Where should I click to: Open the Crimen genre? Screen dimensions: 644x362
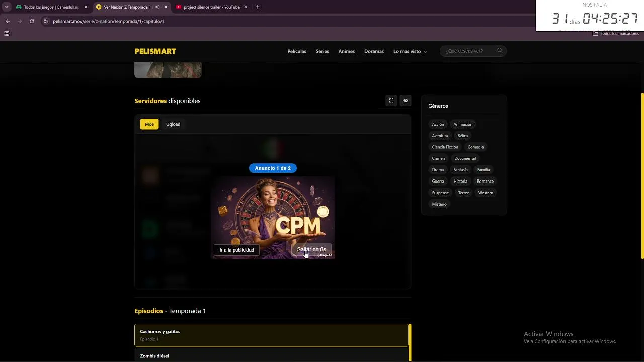click(x=438, y=158)
